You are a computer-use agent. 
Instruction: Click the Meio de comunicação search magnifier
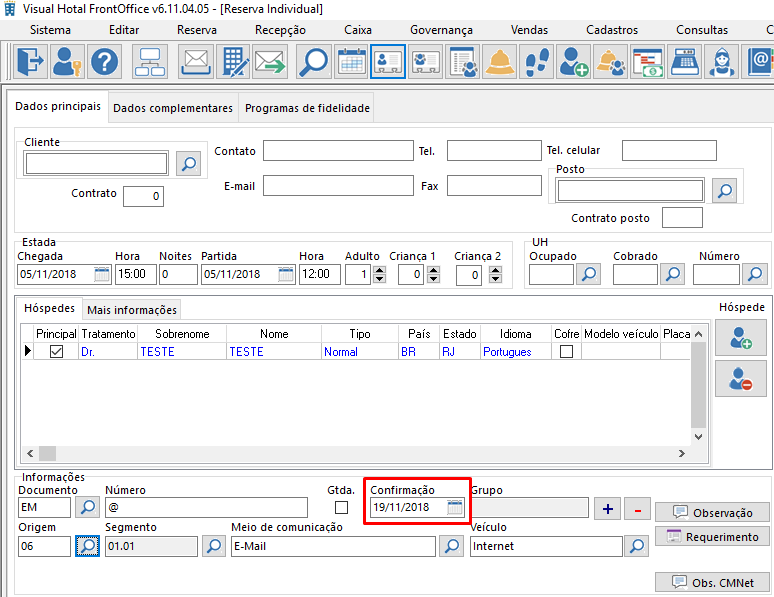click(x=452, y=546)
